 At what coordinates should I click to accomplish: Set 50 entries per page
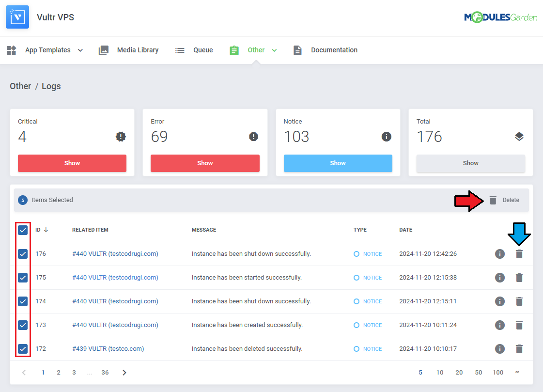point(479,373)
